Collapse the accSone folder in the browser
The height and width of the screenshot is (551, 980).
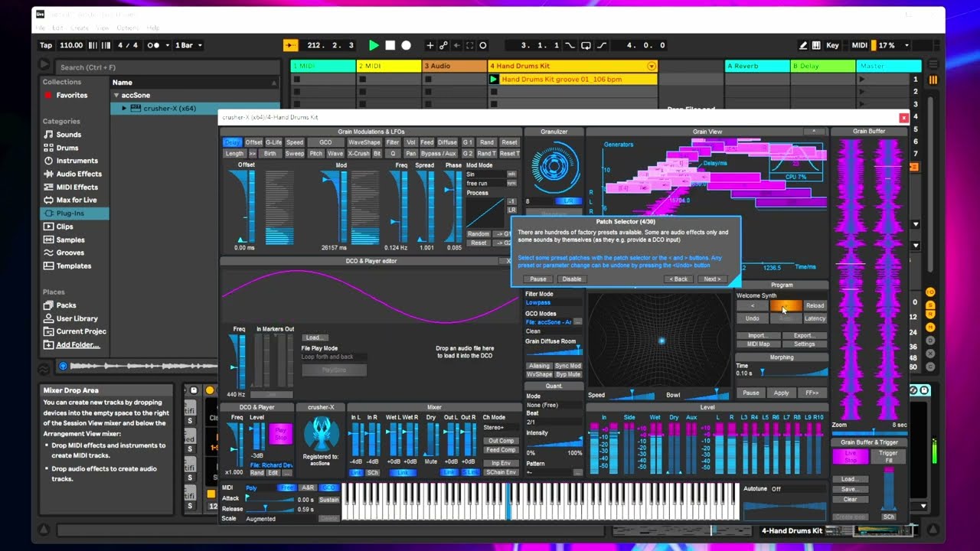coord(116,96)
